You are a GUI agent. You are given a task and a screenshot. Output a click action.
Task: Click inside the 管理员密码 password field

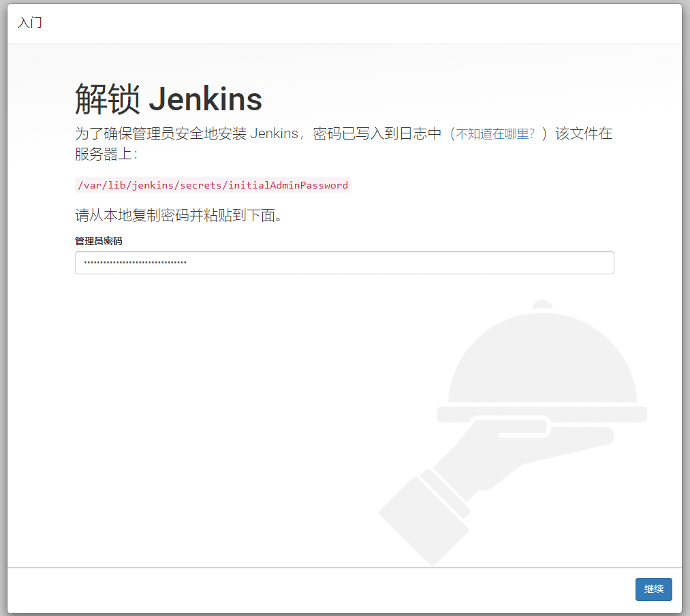click(344, 263)
